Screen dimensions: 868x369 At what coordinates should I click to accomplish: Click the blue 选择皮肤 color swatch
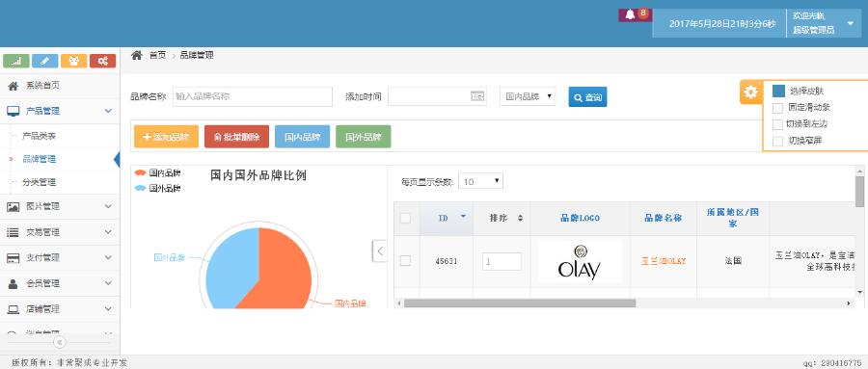pos(779,91)
